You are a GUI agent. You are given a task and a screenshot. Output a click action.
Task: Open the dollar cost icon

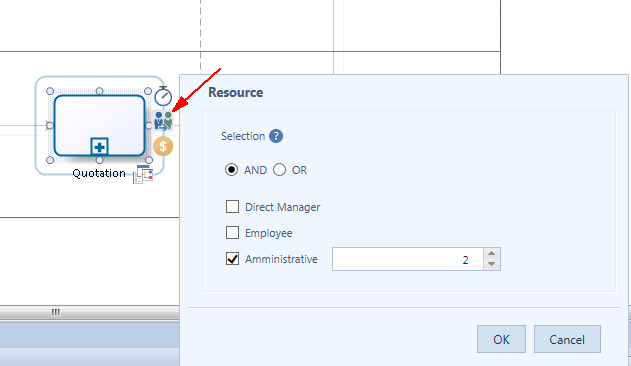tap(163, 146)
